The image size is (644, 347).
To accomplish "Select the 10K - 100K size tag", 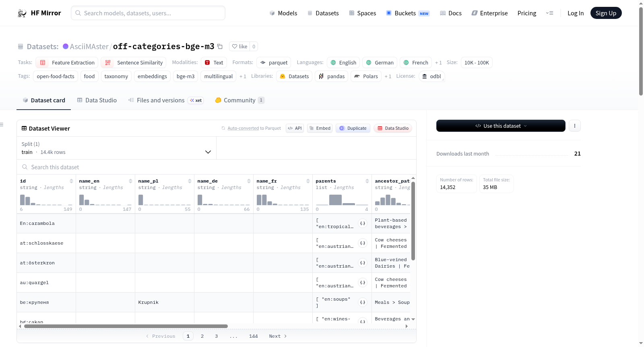I will click(x=477, y=62).
